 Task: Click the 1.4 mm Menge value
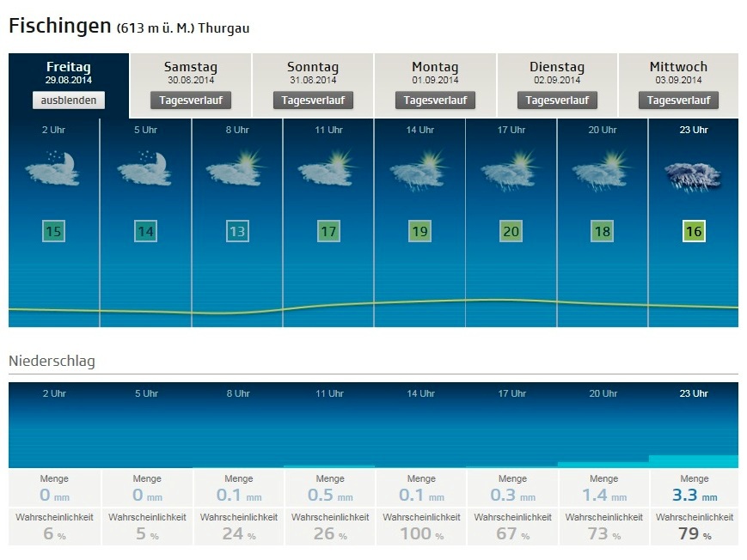(x=604, y=496)
